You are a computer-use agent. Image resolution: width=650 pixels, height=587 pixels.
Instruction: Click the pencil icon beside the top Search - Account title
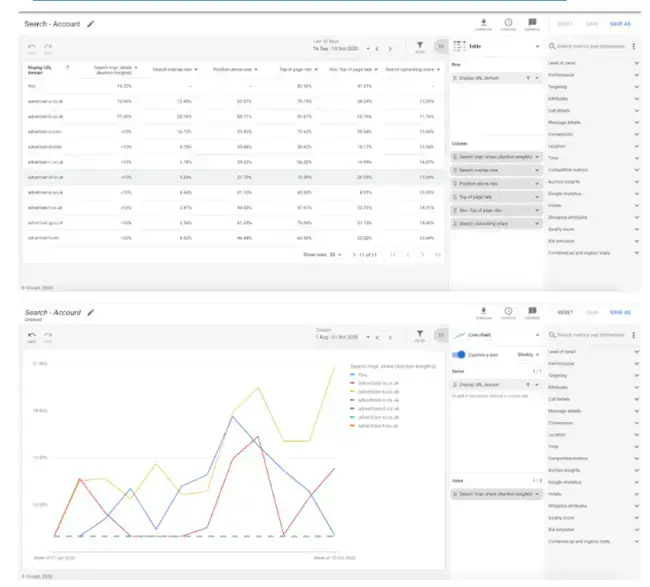tap(91, 22)
